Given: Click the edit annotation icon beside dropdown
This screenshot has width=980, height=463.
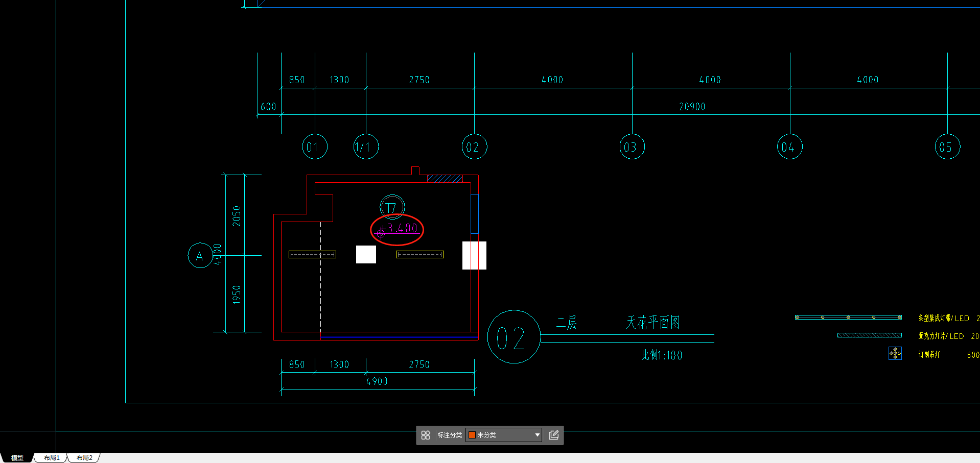Looking at the screenshot, I should pos(554,435).
